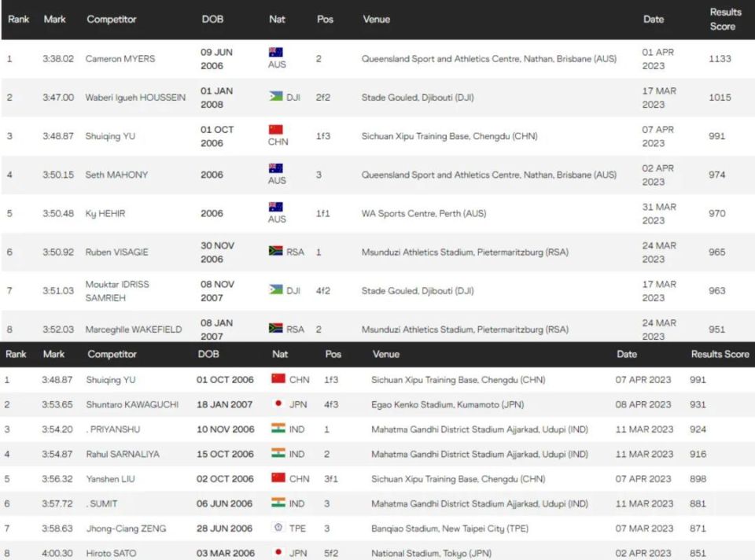Open Waberi Igueh HOUSSEIN competitor profile

click(135, 98)
